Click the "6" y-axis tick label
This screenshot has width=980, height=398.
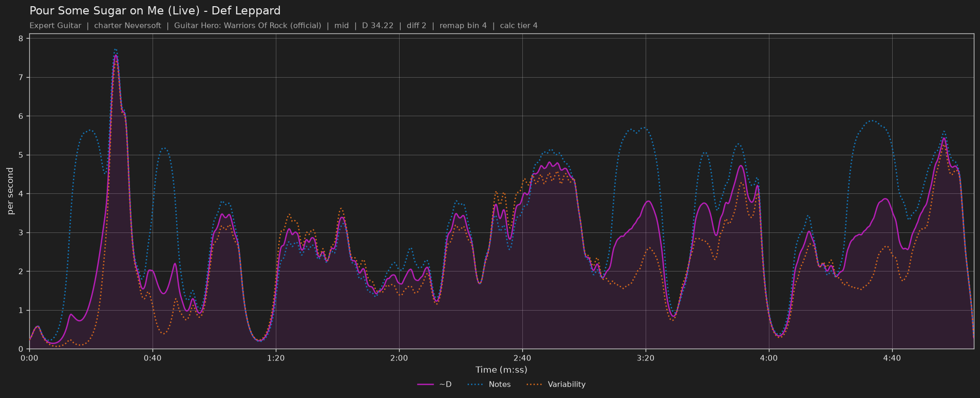(x=21, y=116)
